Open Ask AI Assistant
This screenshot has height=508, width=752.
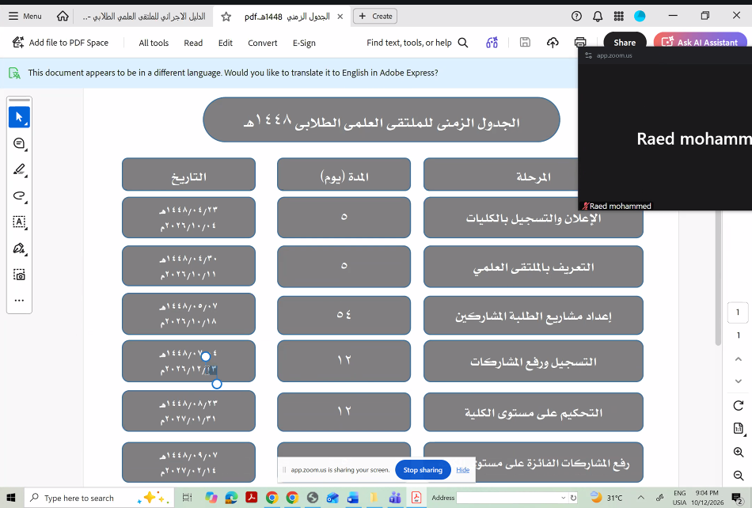pyautogui.click(x=700, y=43)
